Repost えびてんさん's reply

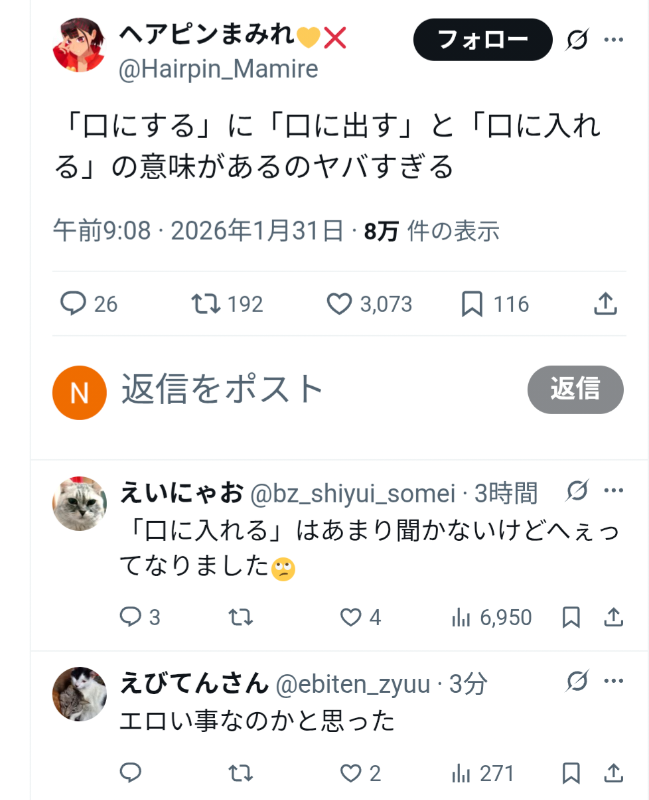click(240, 773)
